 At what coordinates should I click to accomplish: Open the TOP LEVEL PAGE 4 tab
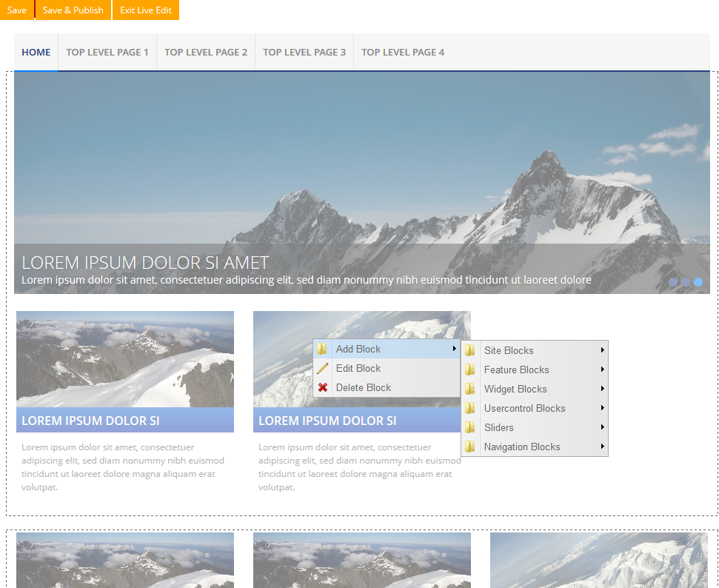pyautogui.click(x=403, y=53)
